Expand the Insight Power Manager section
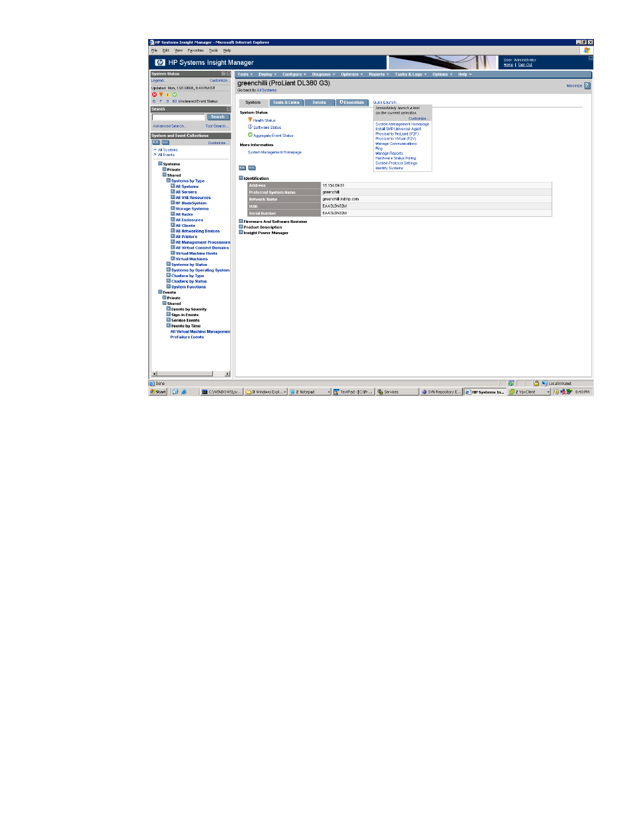 pos(241,233)
